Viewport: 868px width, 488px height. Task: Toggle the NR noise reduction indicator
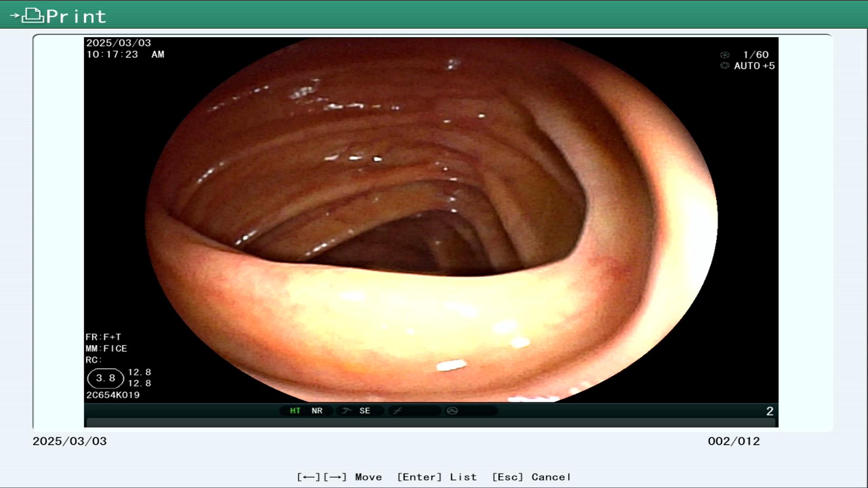click(x=317, y=411)
